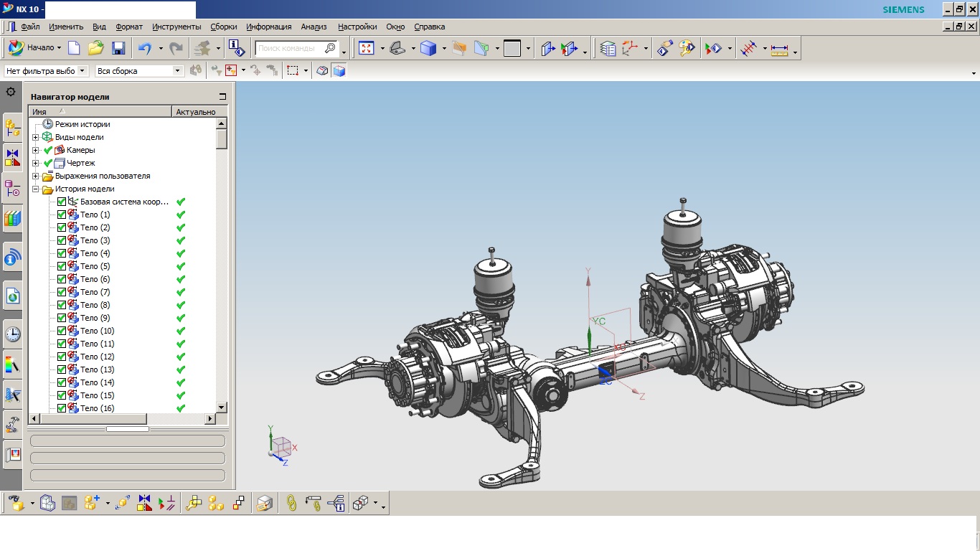The height and width of the screenshot is (551, 980).
Task: Click the rectangle selection dashed box icon
Action: pos(293,70)
